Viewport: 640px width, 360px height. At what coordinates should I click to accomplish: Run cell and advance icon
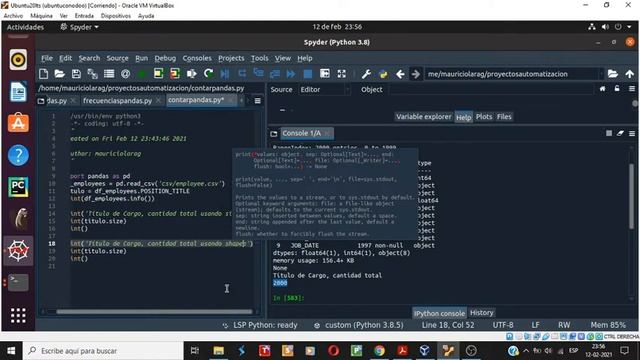pyautogui.click(x=175, y=74)
